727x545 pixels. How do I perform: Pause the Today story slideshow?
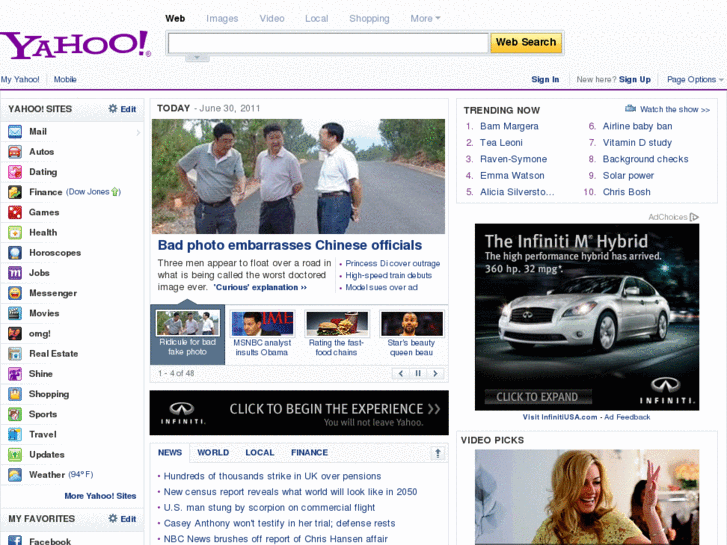pos(418,373)
